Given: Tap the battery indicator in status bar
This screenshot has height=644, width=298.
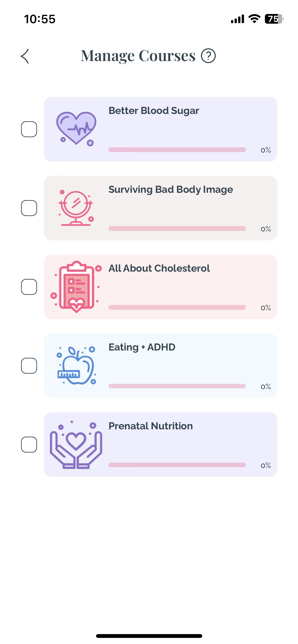Looking at the screenshot, I should click(x=274, y=19).
